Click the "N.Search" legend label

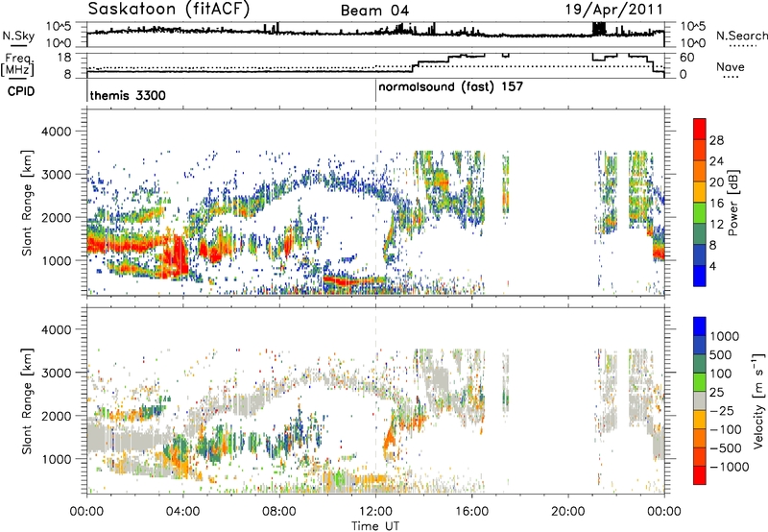pyautogui.click(x=741, y=36)
